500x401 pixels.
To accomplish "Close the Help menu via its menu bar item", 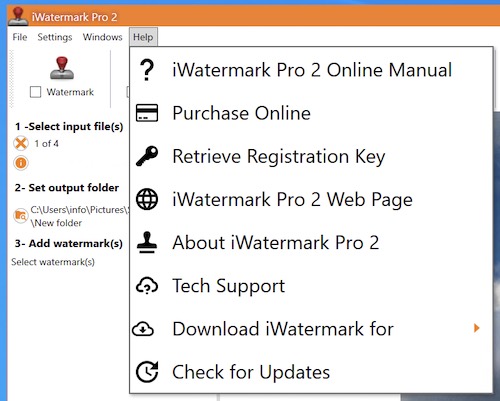I will (x=143, y=37).
